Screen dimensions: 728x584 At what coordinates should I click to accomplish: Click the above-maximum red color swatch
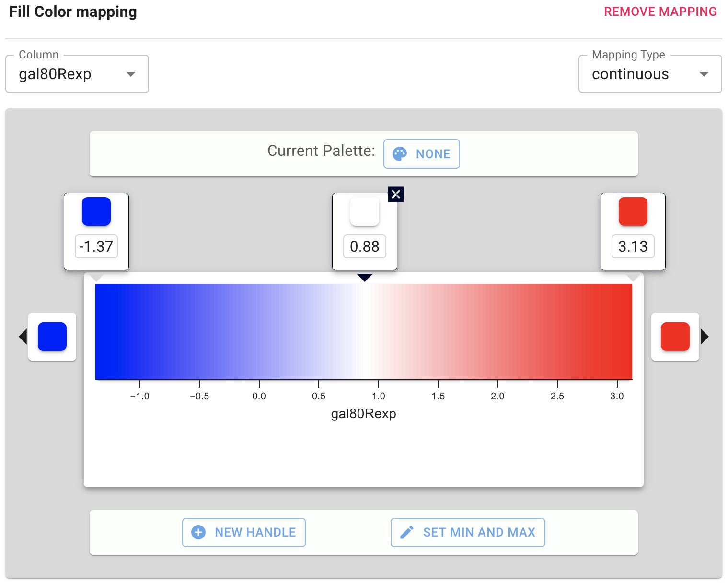click(x=675, y=337)
